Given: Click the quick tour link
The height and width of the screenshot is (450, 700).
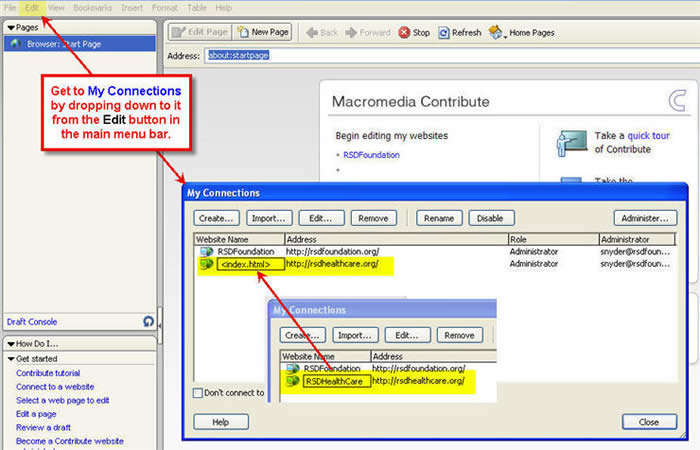Looking at the screenshot, I should tap(648, 136).
